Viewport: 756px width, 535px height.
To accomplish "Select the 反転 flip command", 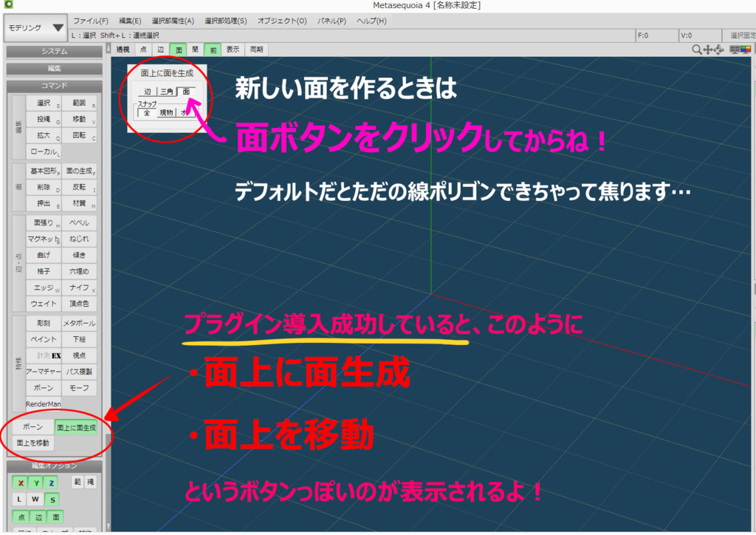I will tap(79, 187).
